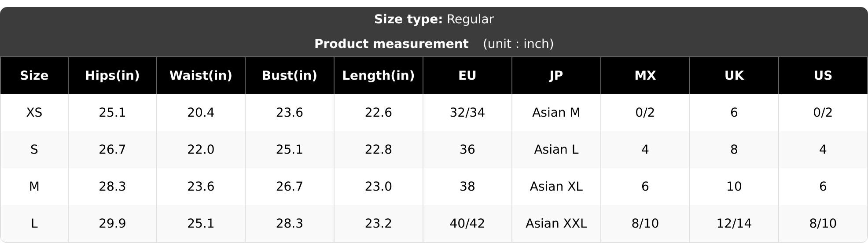The height and width of the screenshot is (243, 868).
Task: Select the MX column header
Action: [x=645, y=76]
